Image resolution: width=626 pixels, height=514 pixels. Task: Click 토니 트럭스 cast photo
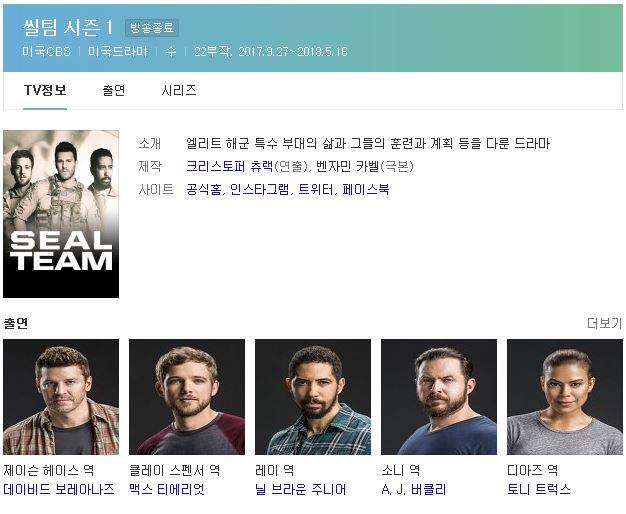click(565, 397)
